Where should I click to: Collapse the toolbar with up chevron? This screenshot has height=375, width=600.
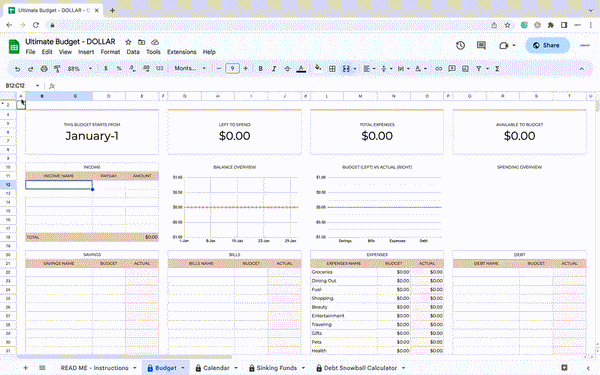581,69
